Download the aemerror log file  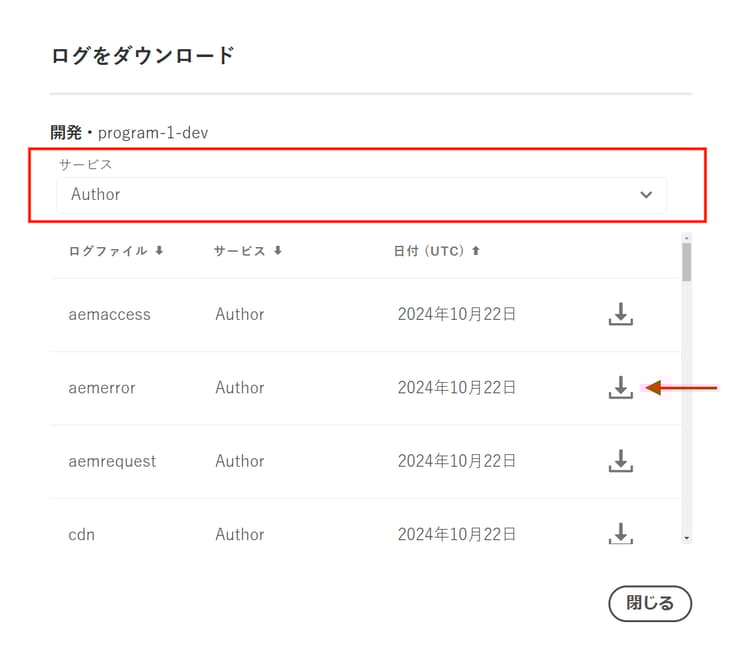pos(621,387)
